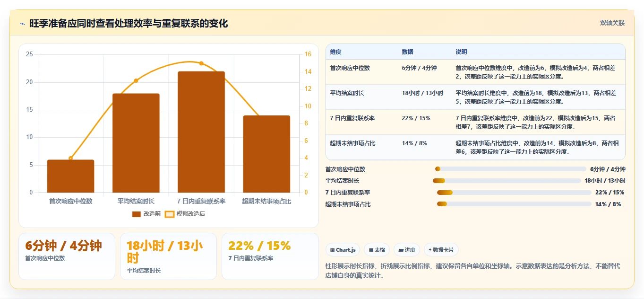
Task: Click the x-axis label 平均结案时长
Action: pos(136,201)
